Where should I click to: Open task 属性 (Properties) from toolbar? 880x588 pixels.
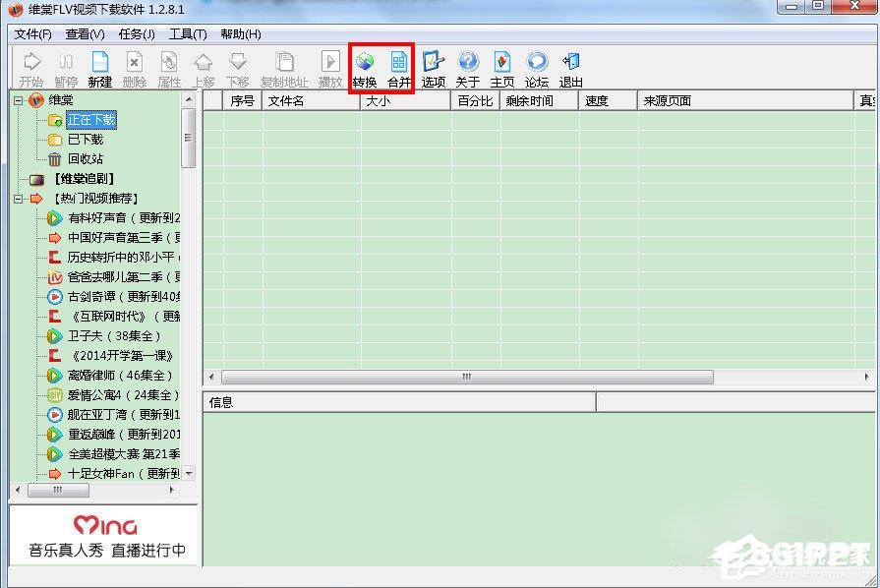[169, 69]
